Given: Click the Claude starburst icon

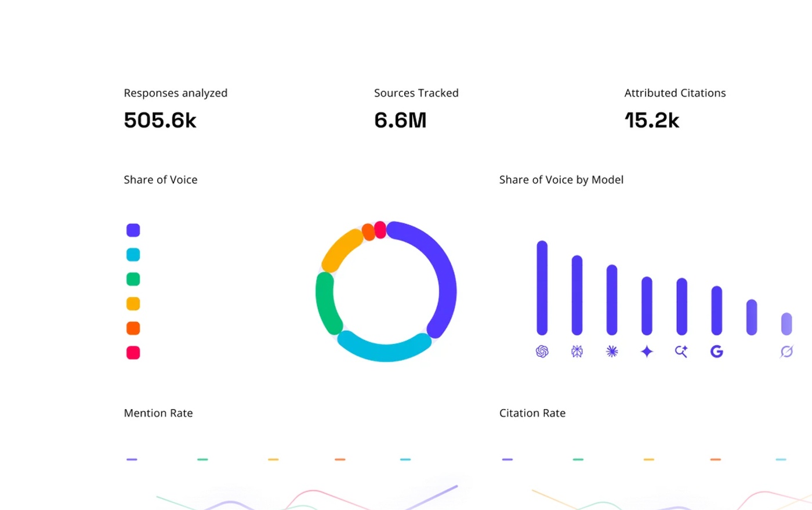Looking at the screenshot, I should 612,352.
